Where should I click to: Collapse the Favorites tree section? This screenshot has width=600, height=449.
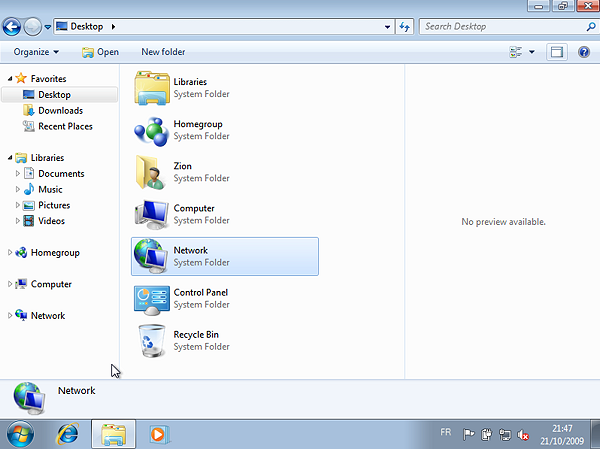coord(11,78)
